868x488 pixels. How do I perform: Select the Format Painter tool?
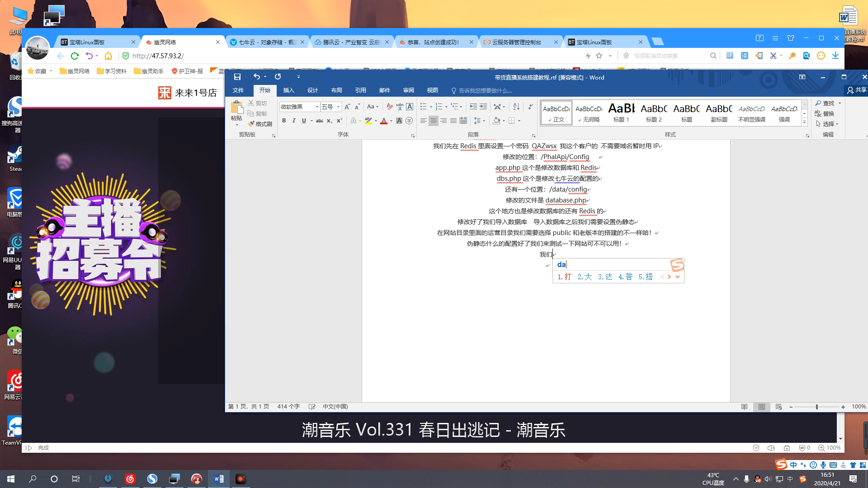tap(260, 123)
